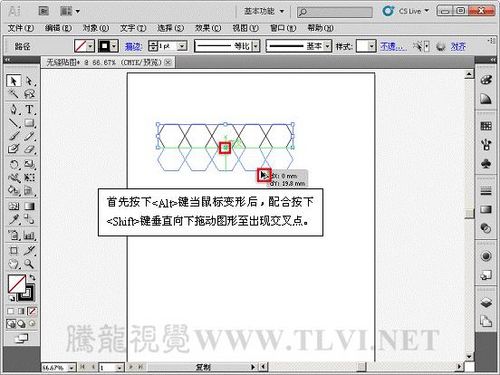Open the 文件 (File) menu
The height and width of the screenshot is (375, 500).
click(x=21, y=28)
